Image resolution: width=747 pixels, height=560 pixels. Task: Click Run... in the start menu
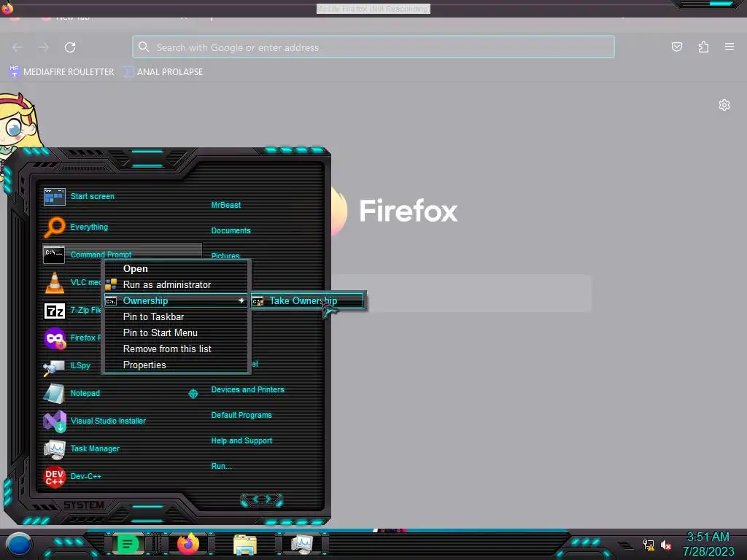click(221, 466)
